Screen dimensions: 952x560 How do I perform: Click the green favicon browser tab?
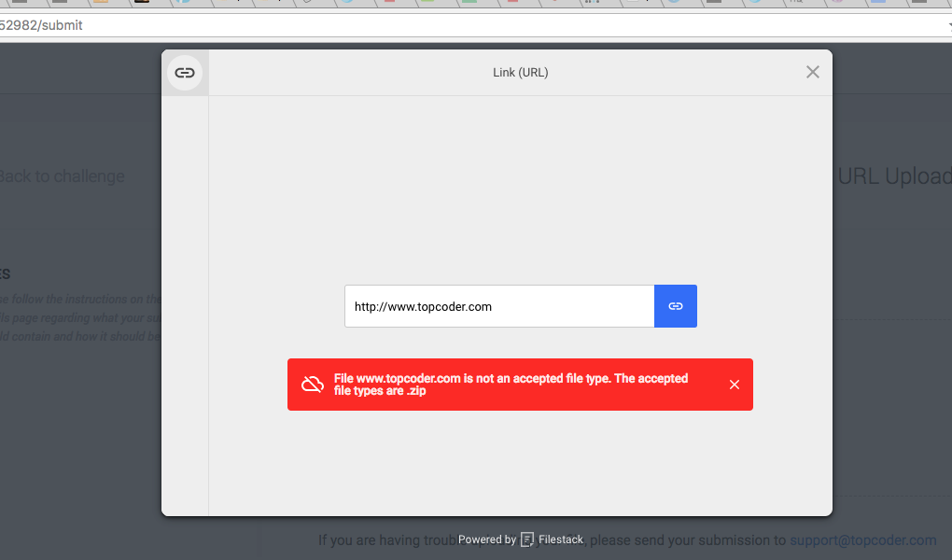(469, 4)
